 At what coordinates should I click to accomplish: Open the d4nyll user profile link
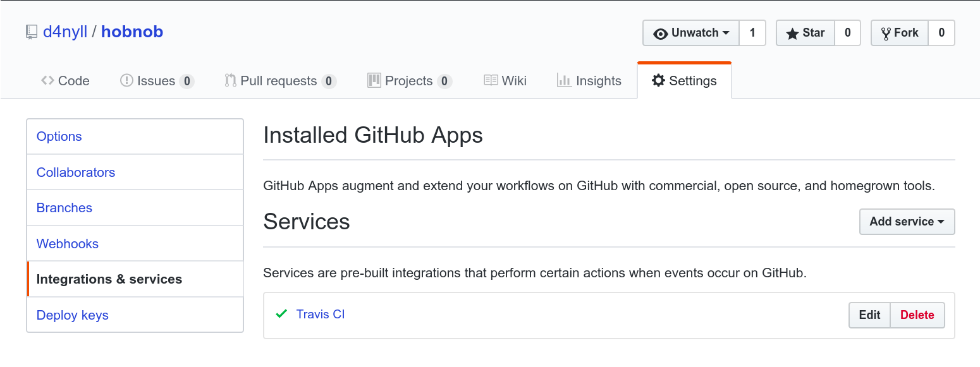[65, 32]
